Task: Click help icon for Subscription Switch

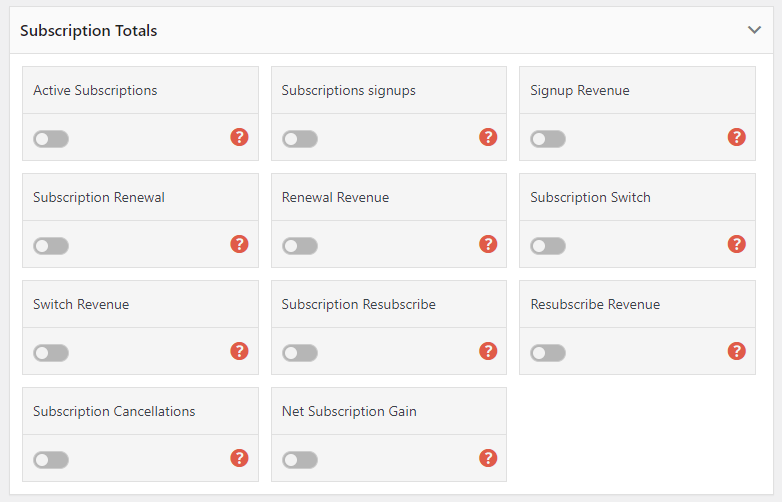Action: 737,244
